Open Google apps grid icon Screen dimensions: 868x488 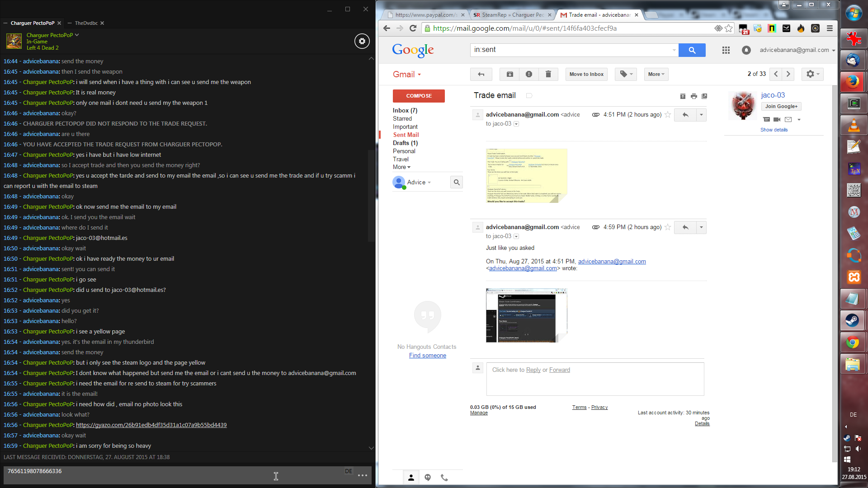pos(726,50)
